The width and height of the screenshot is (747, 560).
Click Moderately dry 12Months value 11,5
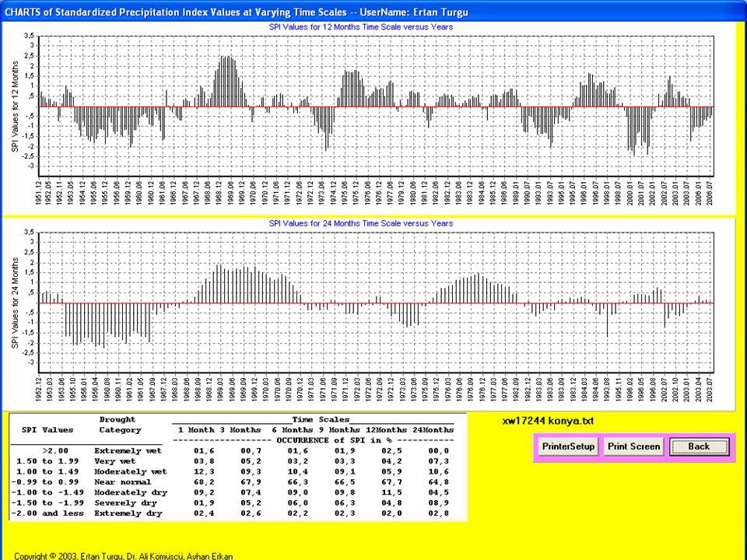point(391,493)
